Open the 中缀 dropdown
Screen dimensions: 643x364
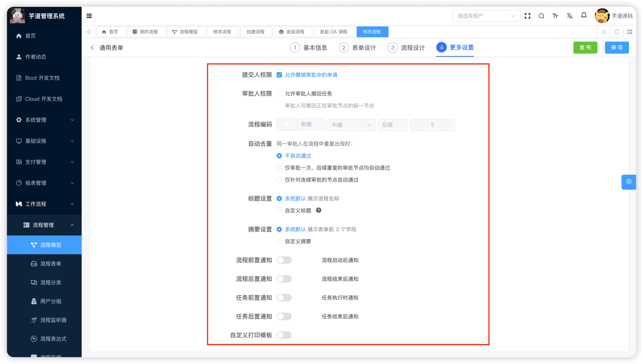[351, 125]
